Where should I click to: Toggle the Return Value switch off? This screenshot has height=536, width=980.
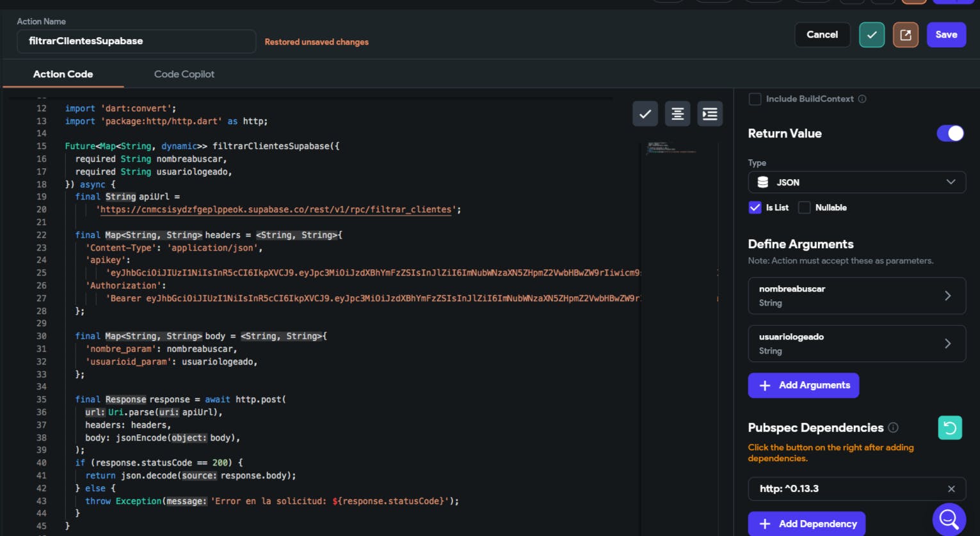(950, 133)
